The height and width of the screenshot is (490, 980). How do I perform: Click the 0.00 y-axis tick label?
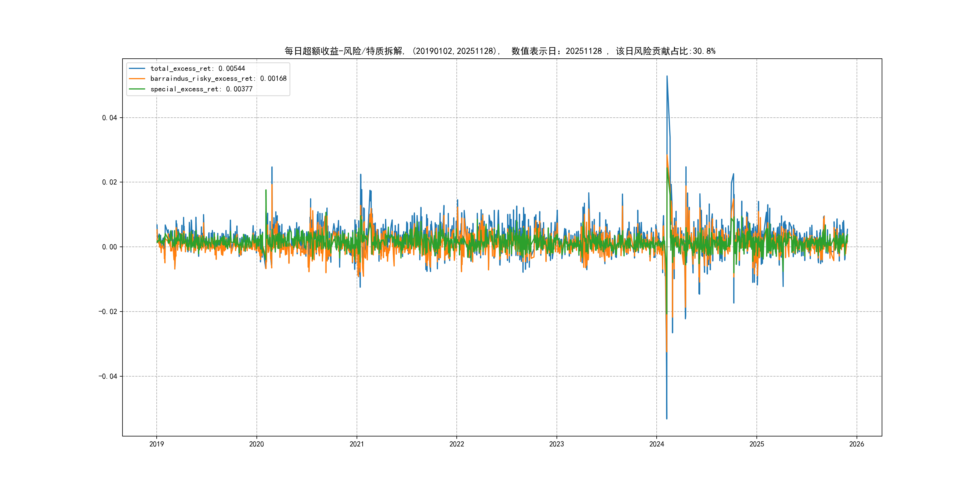109,247
